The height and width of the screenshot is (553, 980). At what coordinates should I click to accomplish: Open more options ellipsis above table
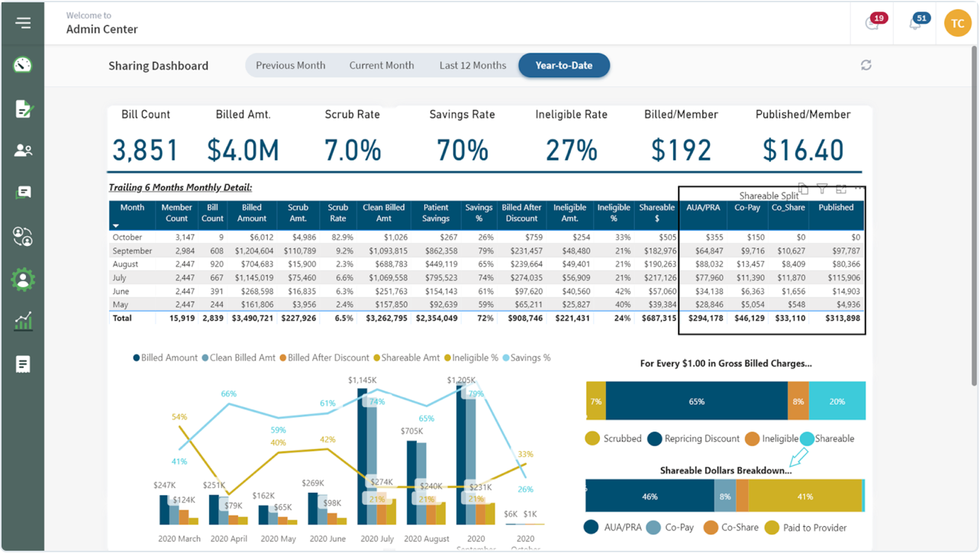point(859,188)
